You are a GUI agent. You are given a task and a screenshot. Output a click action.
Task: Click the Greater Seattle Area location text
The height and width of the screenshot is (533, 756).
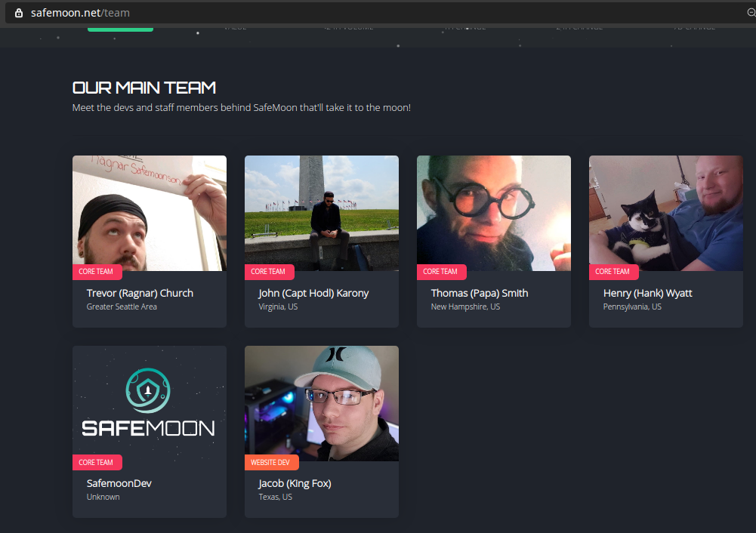[122, 307]
